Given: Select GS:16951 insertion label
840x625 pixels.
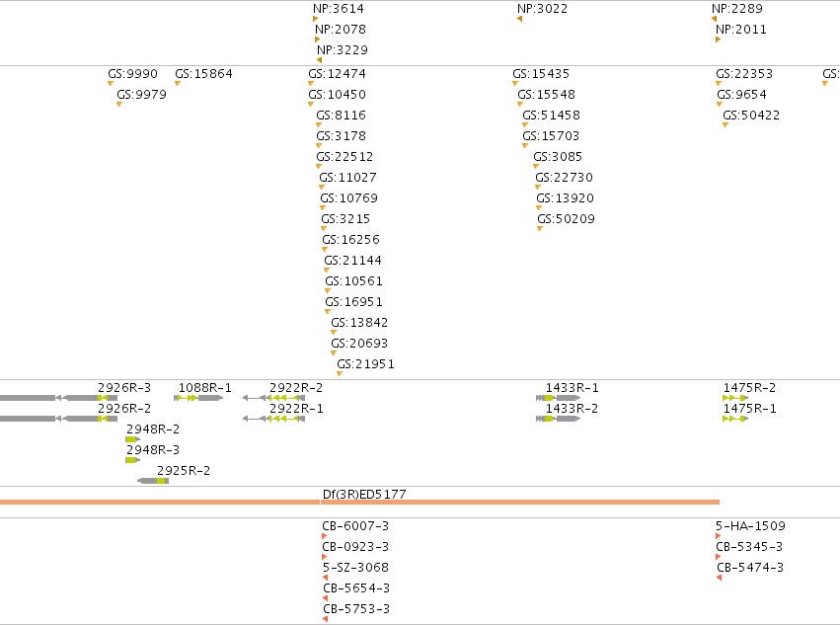Looking at the screenshot, I should point(354,302).
